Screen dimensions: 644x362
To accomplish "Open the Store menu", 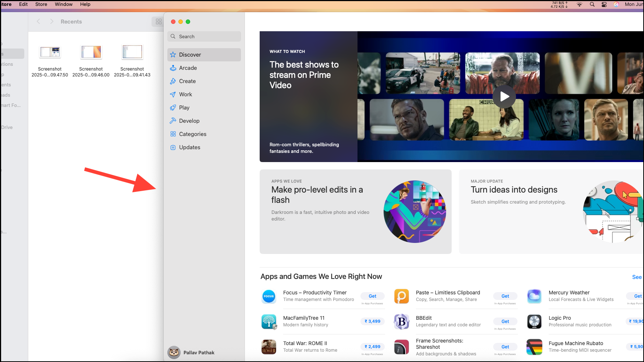I will coord(41,4).
